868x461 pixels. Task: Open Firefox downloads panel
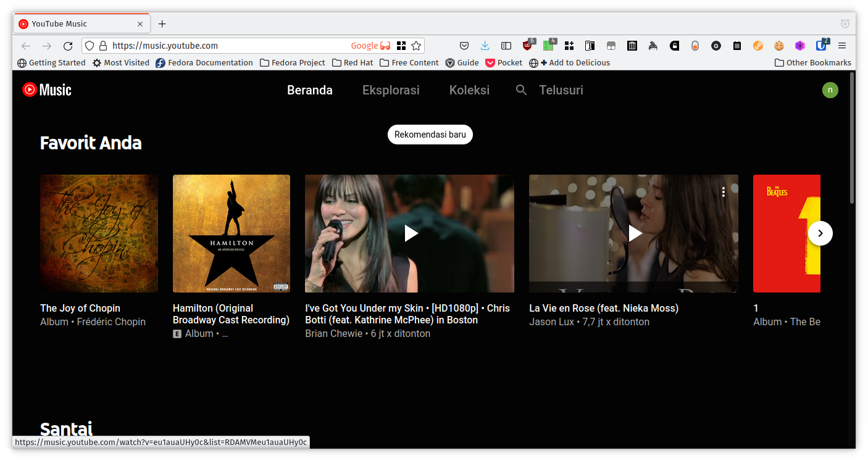(485, 46)
